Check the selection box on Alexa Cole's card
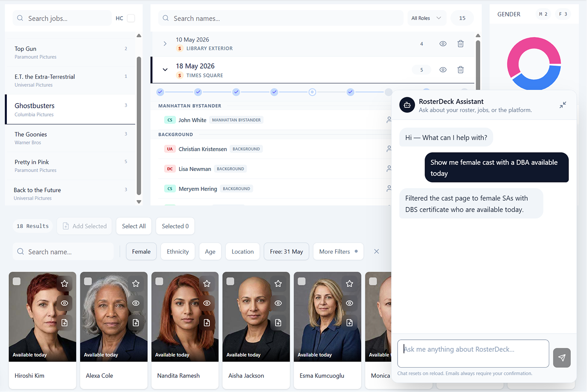 click(x=88, y=281)
